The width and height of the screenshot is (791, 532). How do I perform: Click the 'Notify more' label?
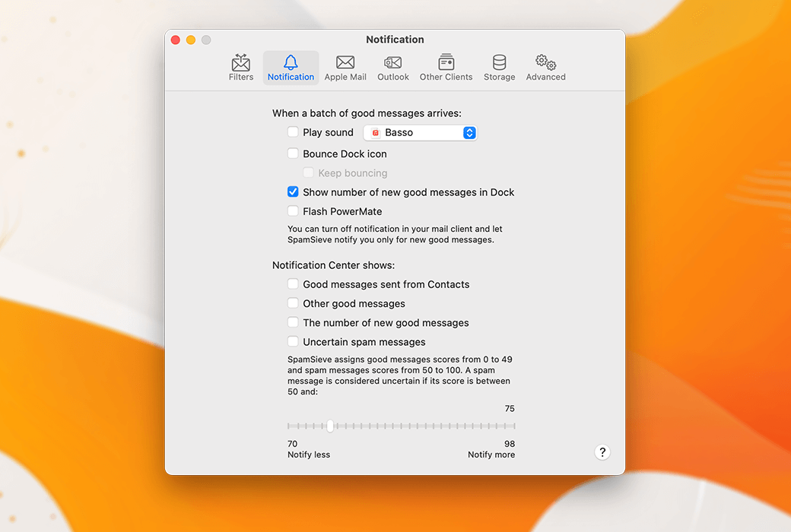[x=491, y=454]
